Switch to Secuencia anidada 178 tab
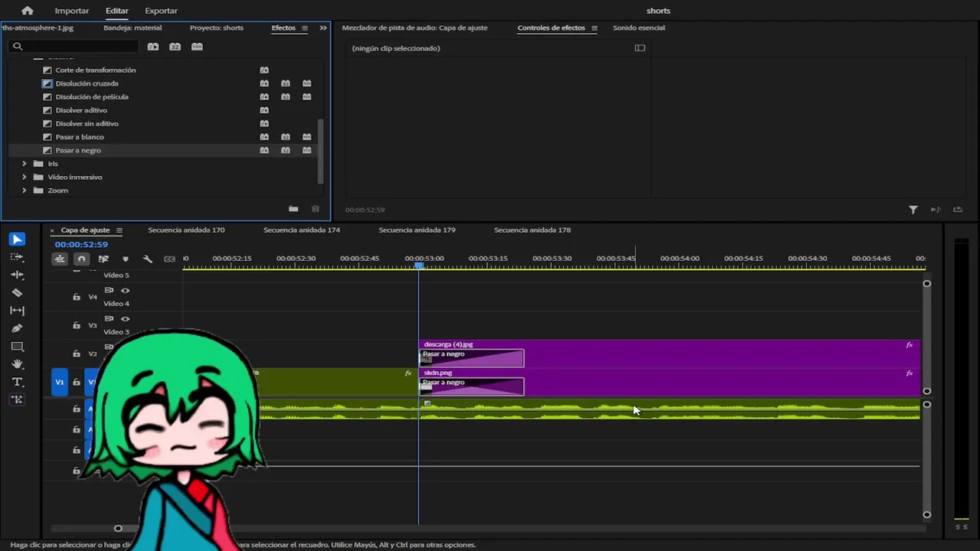This screenshot has height=551, width=980. (532, 230)
